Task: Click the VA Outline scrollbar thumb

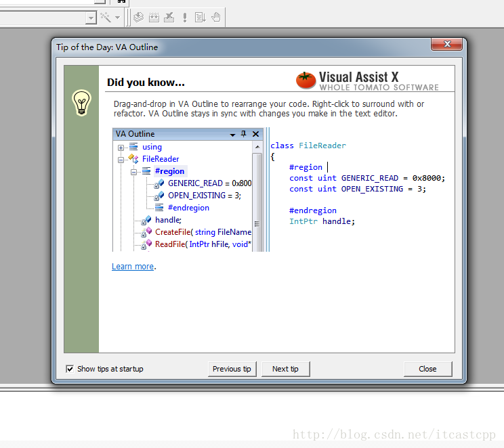Action: [x=257, y=202]
